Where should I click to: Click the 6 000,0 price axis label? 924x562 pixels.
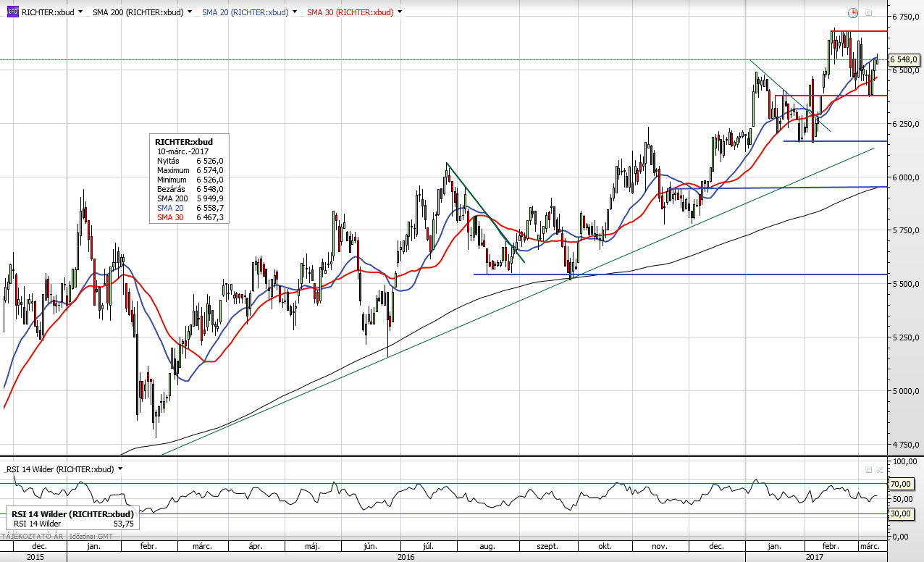click(904, 177)
